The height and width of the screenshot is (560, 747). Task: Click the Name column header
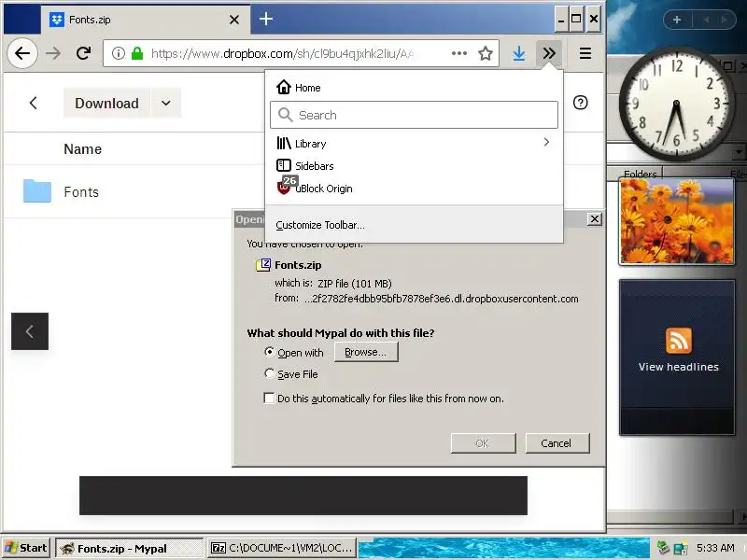click(83, 149)
